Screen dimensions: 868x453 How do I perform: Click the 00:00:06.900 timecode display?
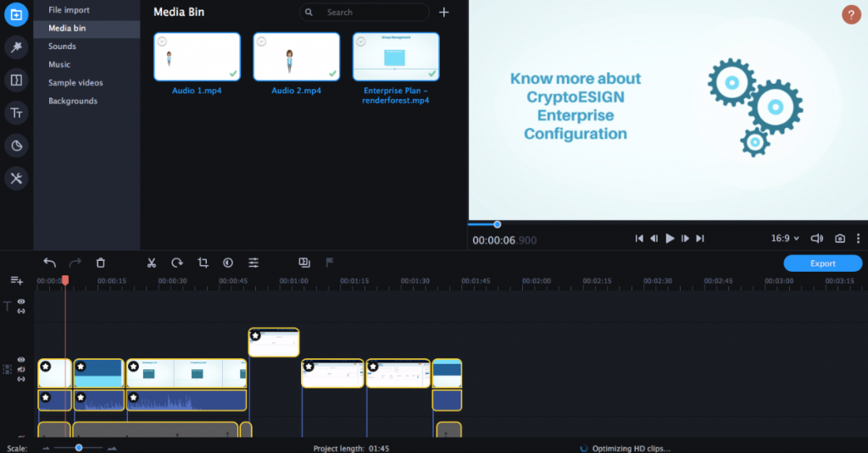tap(504, 240)
